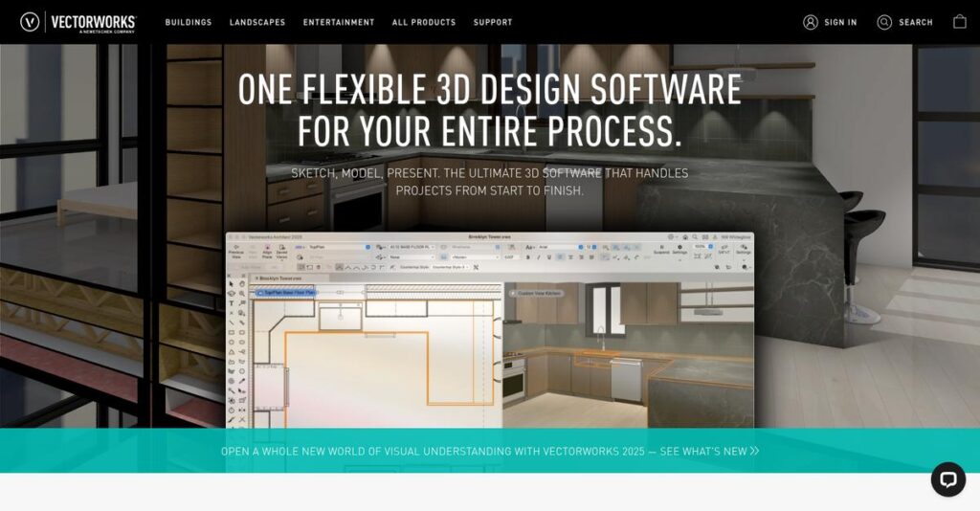Click the Search label in the header
The image size is (980, 511).
(x=916, y=22)
